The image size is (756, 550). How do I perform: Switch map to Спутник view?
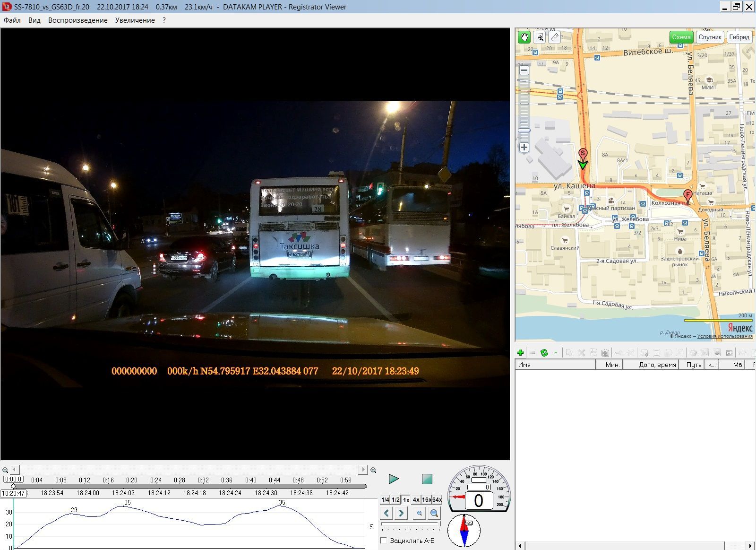coord(710,37)
